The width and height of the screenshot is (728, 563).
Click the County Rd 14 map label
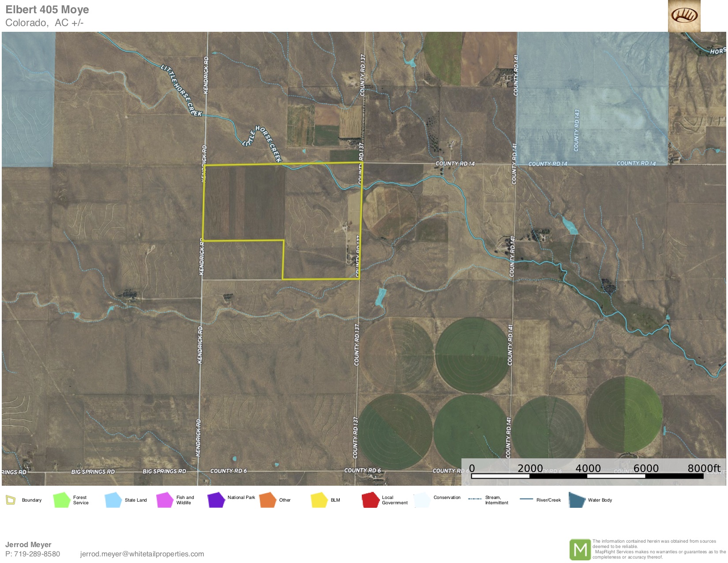tap(455, 163)
